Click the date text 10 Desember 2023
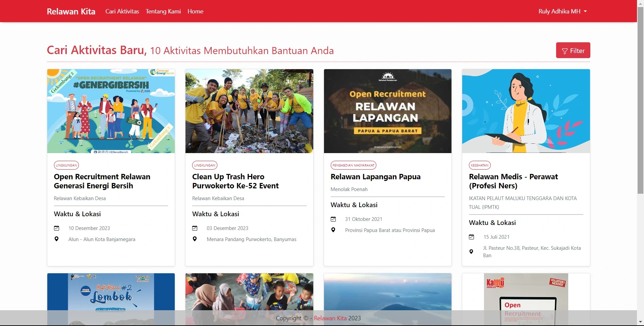The image size is (644, 326). coord(89,228)
